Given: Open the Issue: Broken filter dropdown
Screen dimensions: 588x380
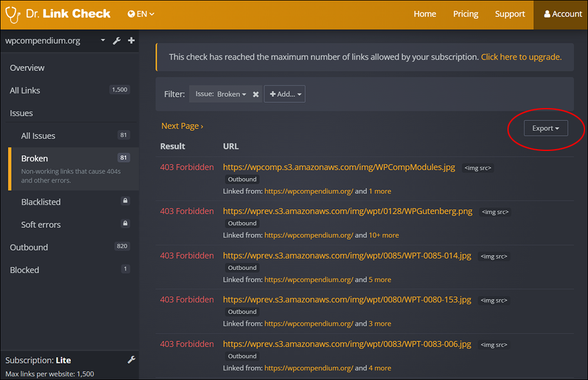Looking at the screenshot, I should pyautogui.click(x=220, y=94).
